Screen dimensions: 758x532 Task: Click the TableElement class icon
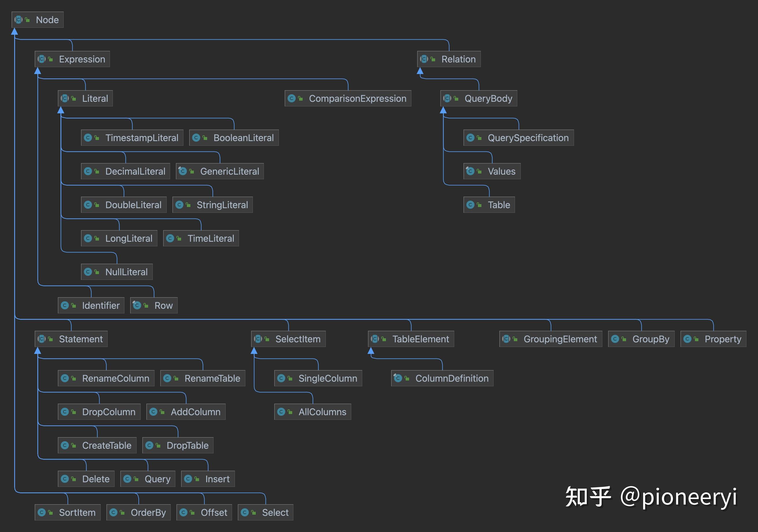coord(375,339)
